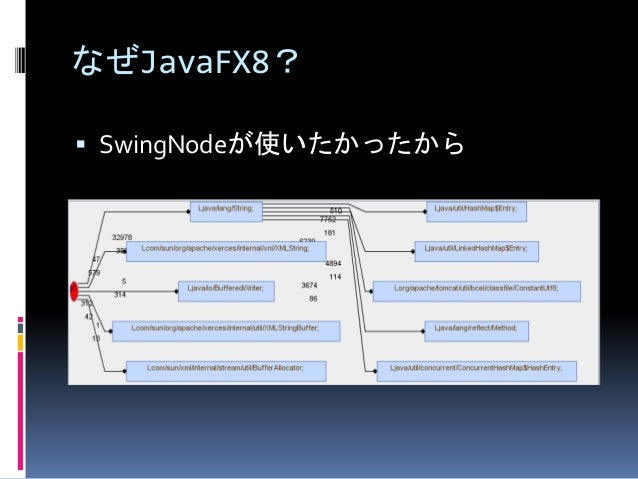638x479 pixels.
Task: Click the red root node in the graph
Action: coord(74,291)
